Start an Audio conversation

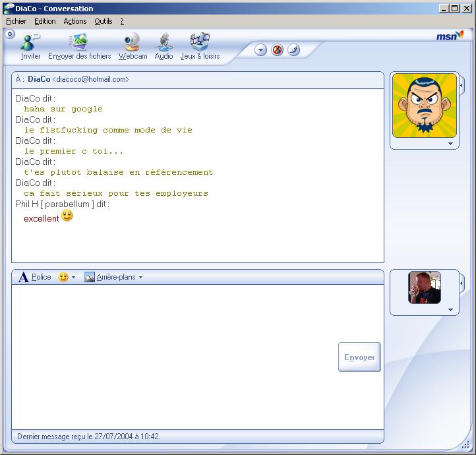tap(164, 46)
